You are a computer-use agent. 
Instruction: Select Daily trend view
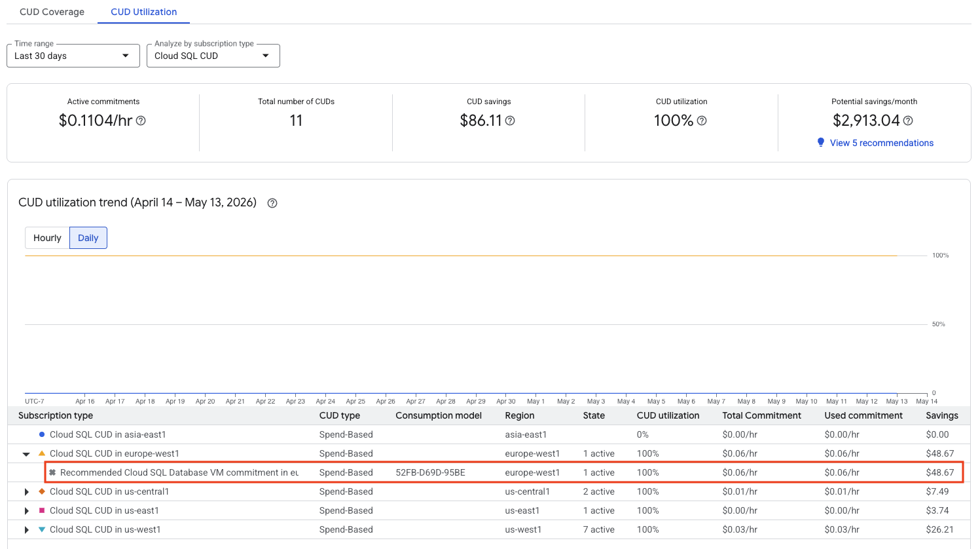(x=88, y=238)
